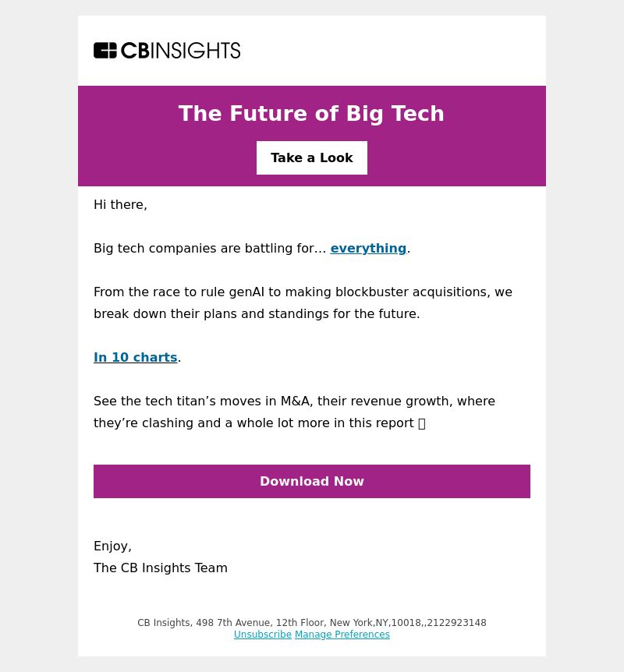Click the paragraph about the genAI race

pyautogui.click(x=303, y=302)
